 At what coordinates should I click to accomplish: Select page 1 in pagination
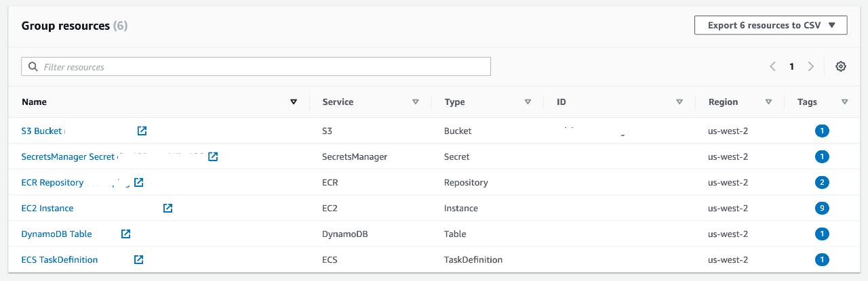tap(791, 66)
